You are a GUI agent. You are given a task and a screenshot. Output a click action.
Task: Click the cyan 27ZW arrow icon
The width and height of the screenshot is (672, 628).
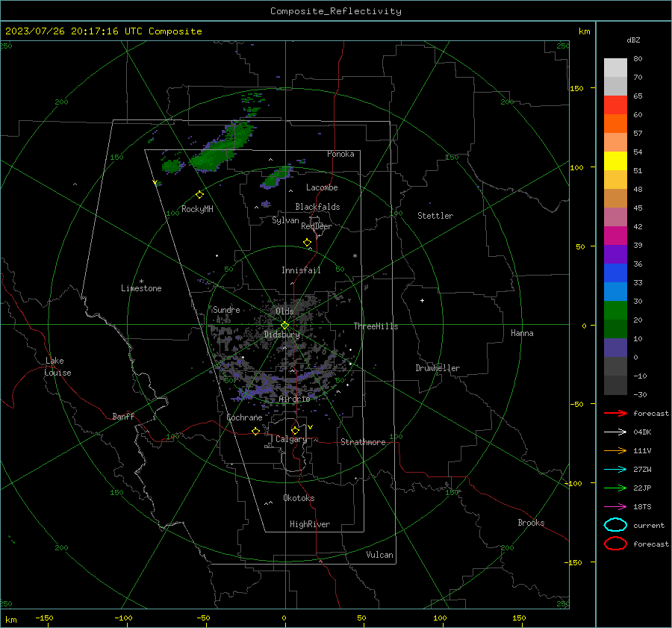(x=615, y=470)
